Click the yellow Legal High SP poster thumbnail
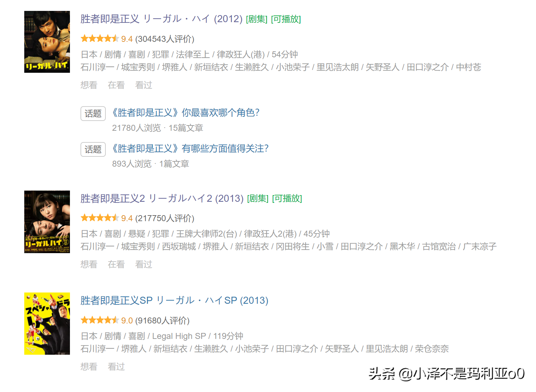Image resolution: width=536 pixels, height=392 pixels. 47,324
